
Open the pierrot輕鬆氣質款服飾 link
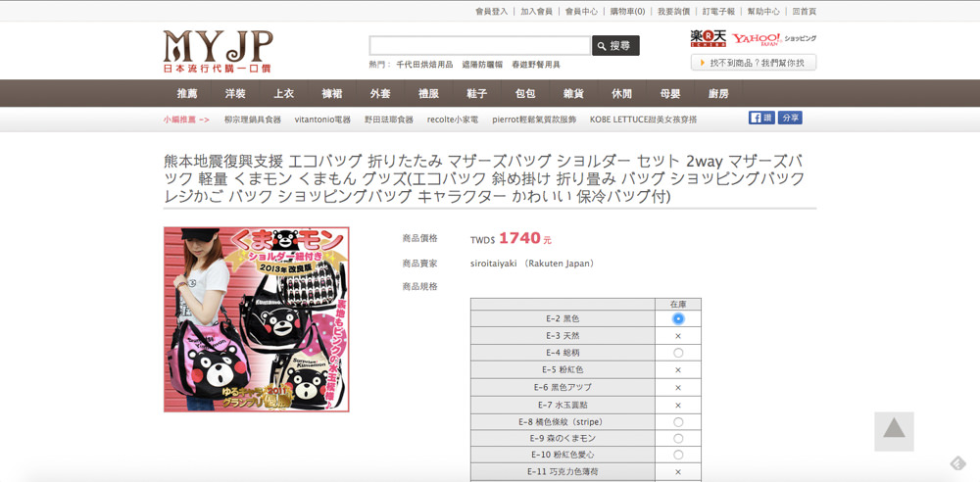click(534, 120)
